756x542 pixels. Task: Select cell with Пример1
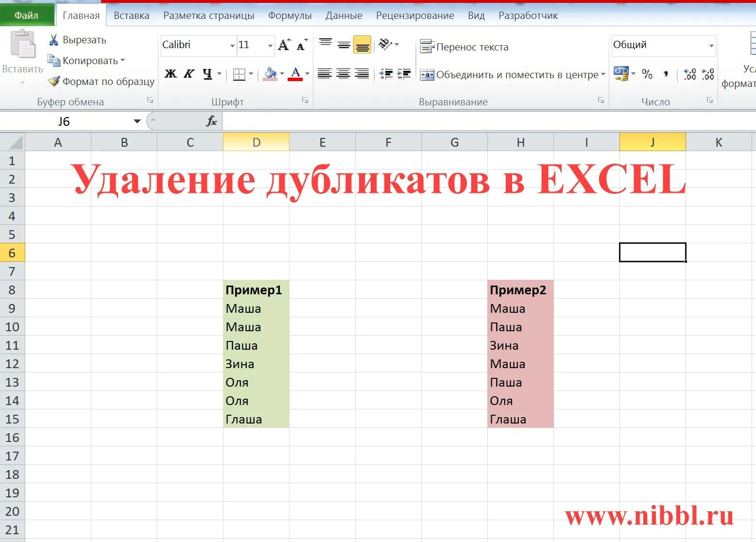coord(256,290)
